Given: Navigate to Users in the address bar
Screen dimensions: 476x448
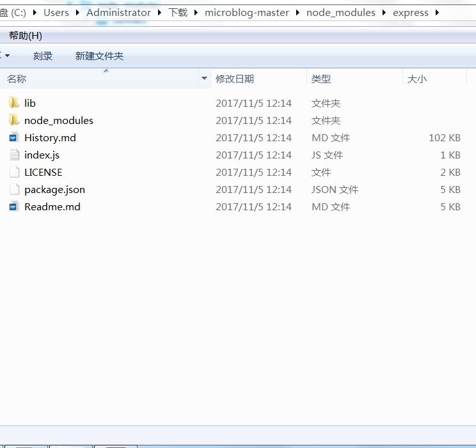Looking at the screenshot, I should 56,13.
